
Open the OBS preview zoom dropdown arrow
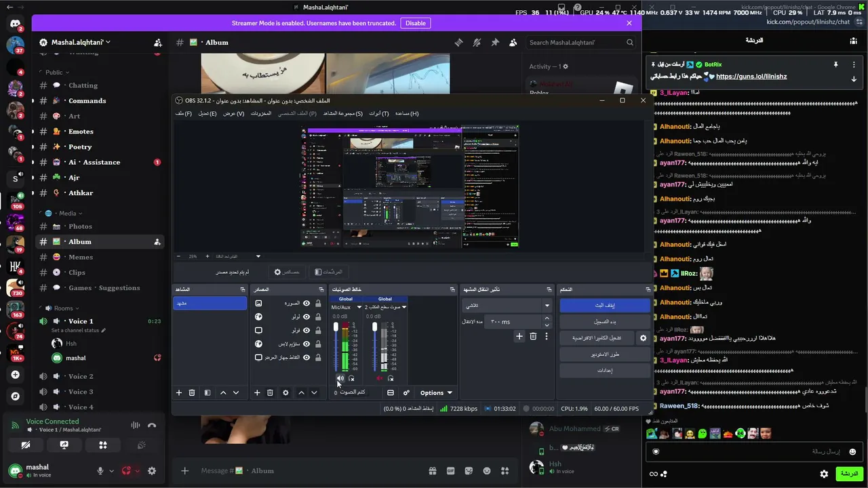258,256
